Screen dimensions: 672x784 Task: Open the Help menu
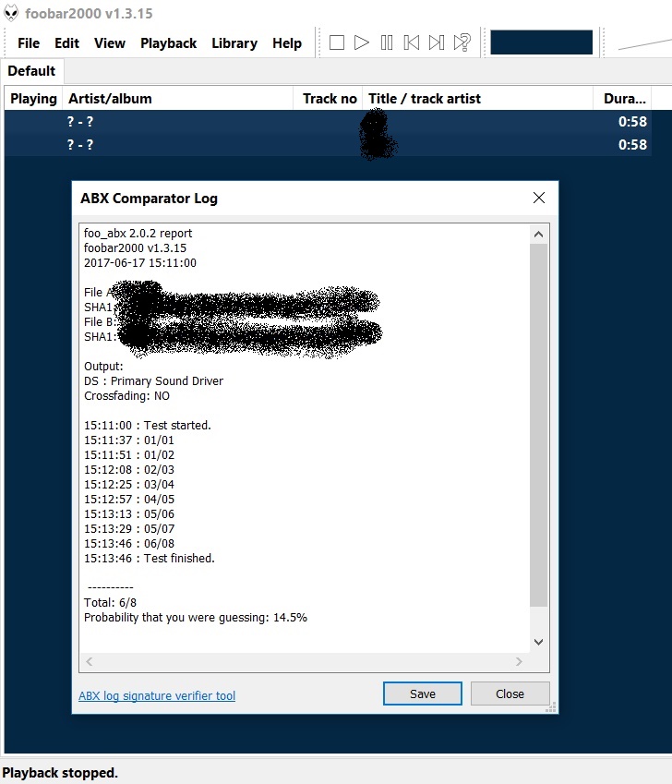[x=287, y=43]
